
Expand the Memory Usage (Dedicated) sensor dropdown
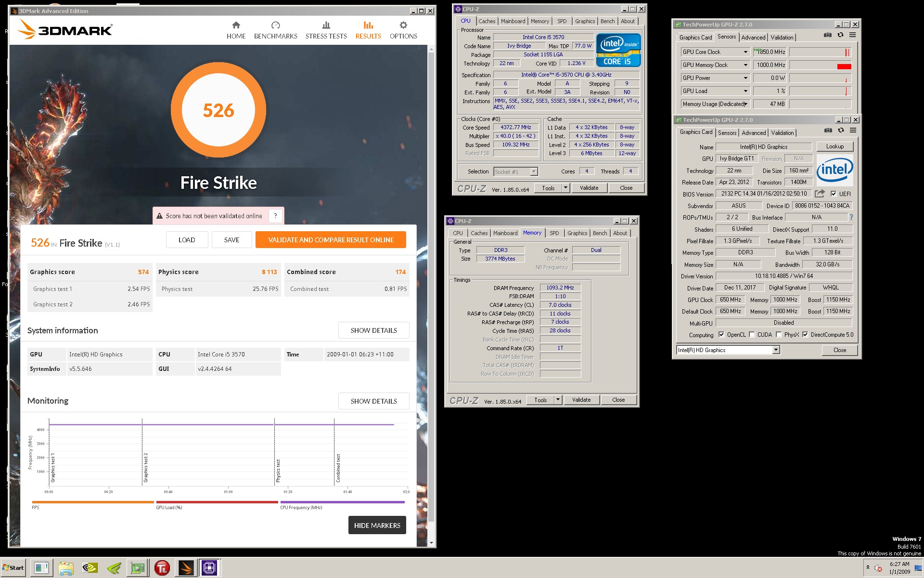pos(745,104)
